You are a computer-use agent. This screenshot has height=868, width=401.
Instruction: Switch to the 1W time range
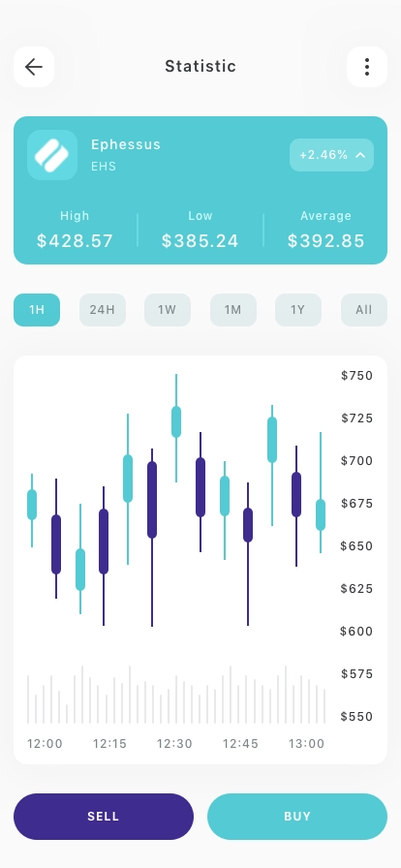168,309
